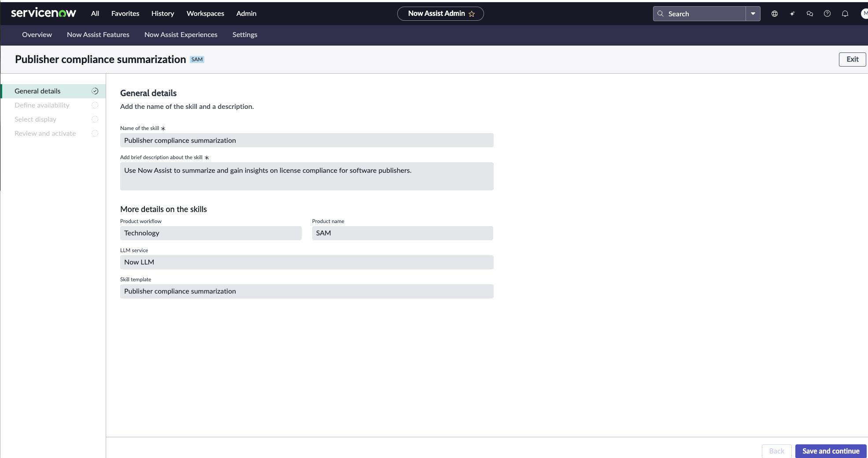Favorite Now Assist Admin with star icon

(472, 14)
